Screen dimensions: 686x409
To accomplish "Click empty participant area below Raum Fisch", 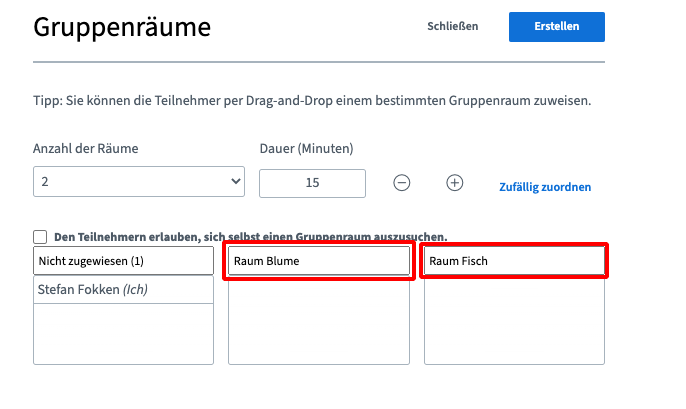I will click(x=514, y=322).
